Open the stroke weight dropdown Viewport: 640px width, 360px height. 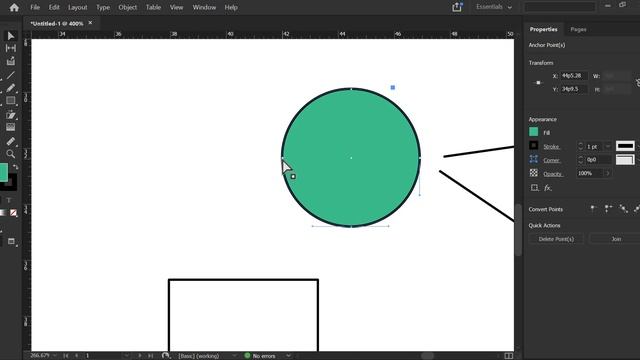[x=608, y=146]
